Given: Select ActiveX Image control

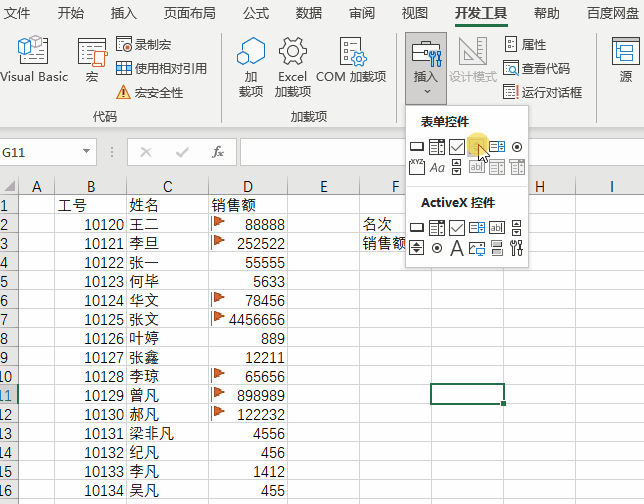Looking at the screenshot, I should (x=476, y=248).
